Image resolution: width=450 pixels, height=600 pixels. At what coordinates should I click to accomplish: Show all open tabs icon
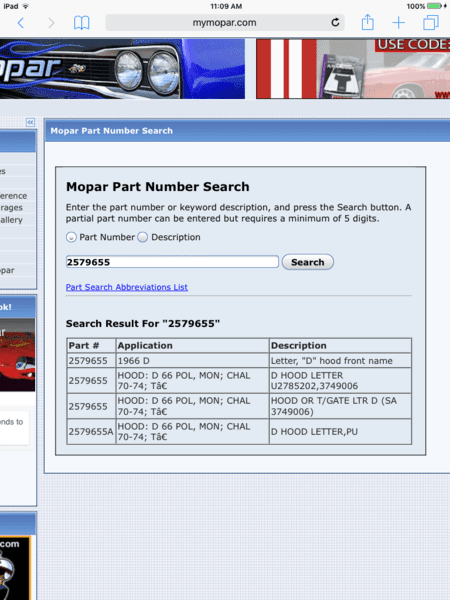431,23
